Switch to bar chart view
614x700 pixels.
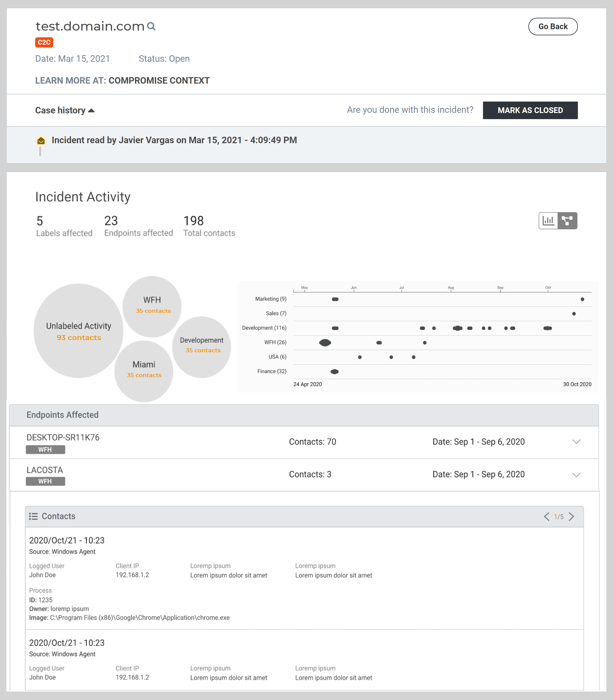548,221
